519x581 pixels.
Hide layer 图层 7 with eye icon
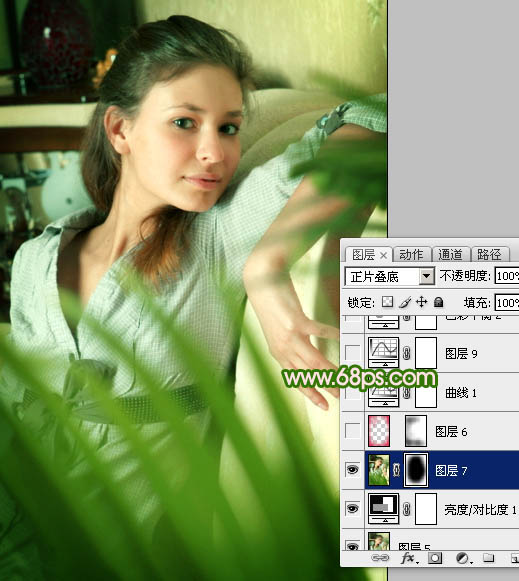[352, 470]
